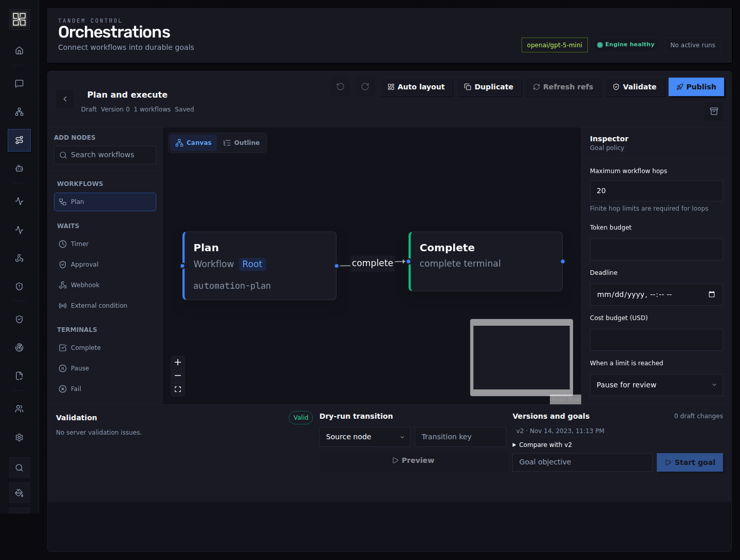Expand the Compare with v2 disclosure
Viewport: 740px width, 560px height.
(542, 445)
